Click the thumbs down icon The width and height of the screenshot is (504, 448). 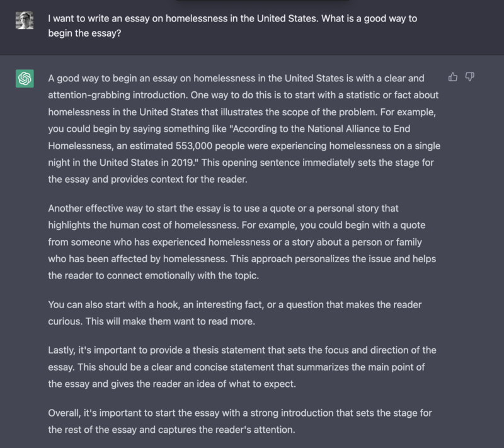[x=469, y=77]
